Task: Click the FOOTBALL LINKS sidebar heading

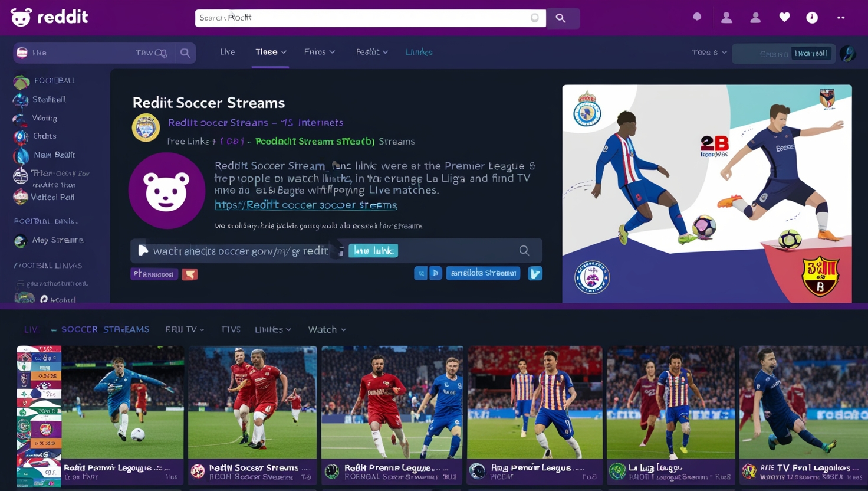Action: click(x=48, y=266)
